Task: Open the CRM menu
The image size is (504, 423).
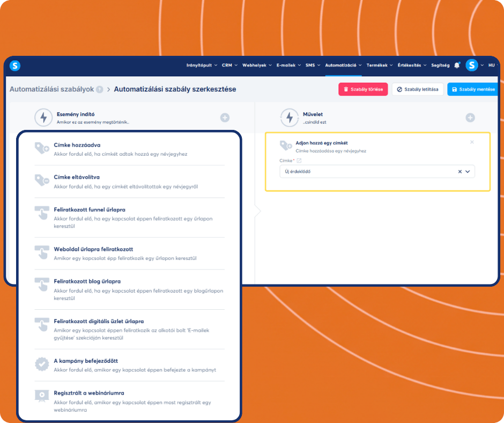Action: pyautogui.click(x=229, y=65)
